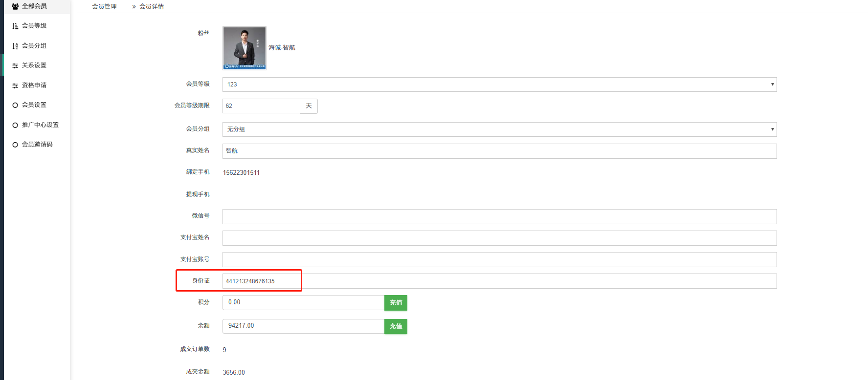The height and width of the screenshot is (380, 868).
Task: Click the 资格申请 sliders icon
Action: coord(15,85)
